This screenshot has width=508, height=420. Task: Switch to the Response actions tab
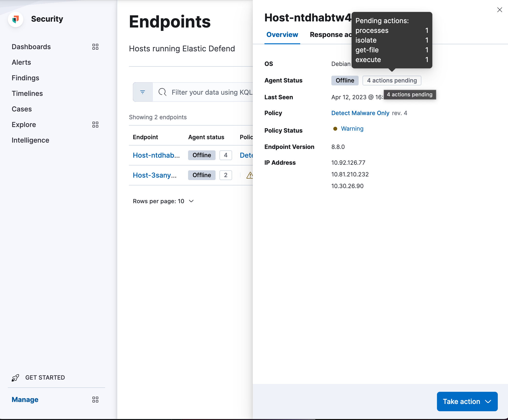(x=330, y=35)
